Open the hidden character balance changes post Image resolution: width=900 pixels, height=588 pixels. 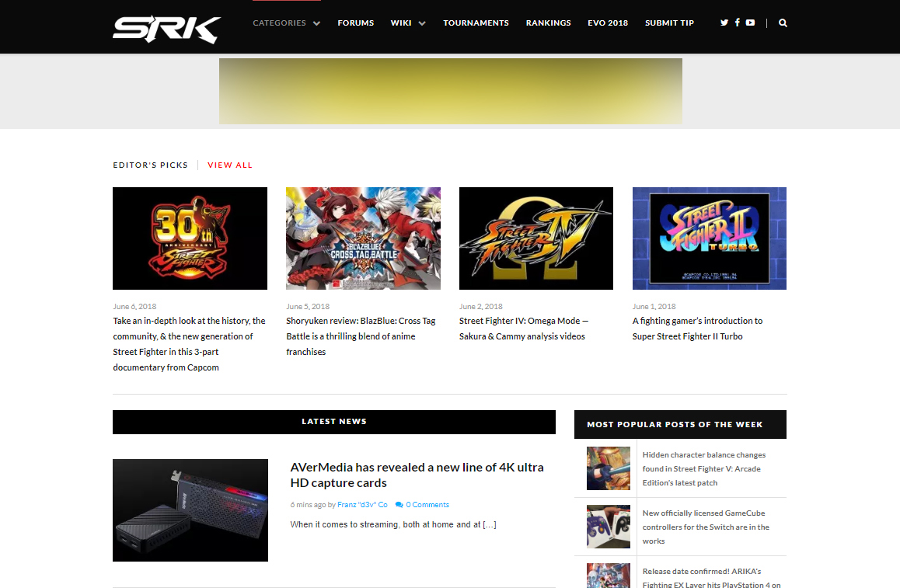click(x=703, y=468)
